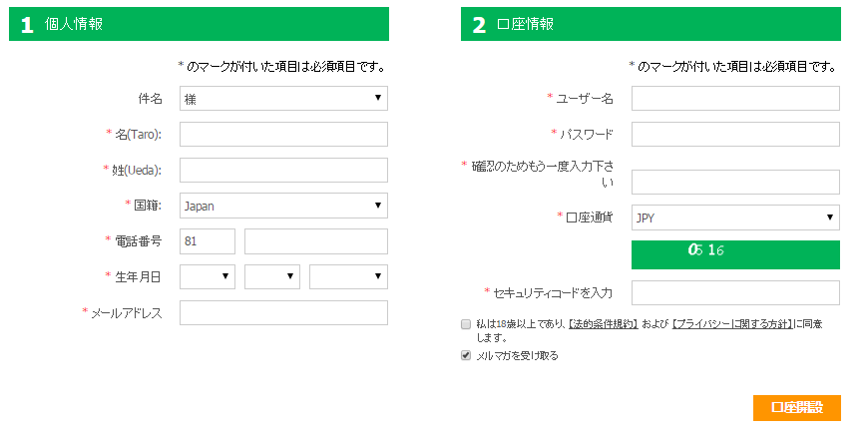Click the メールアドレス email field
The height and width of the screenshot is (436, 868).
point(283,313)
